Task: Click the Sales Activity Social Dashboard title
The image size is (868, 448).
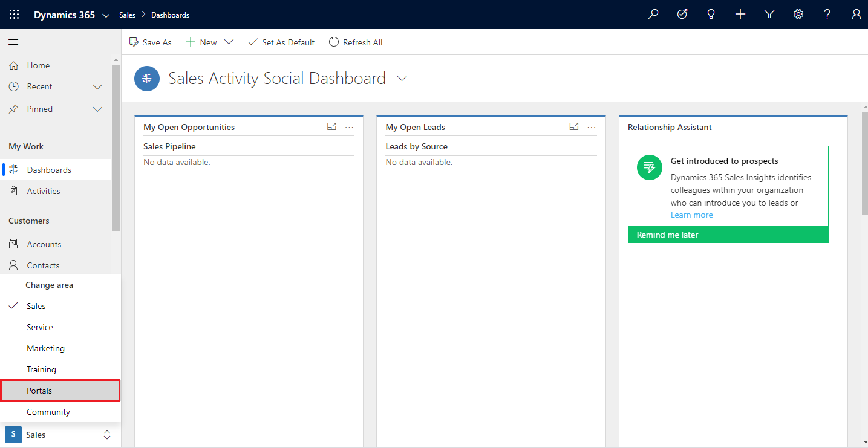Action: 277,79
